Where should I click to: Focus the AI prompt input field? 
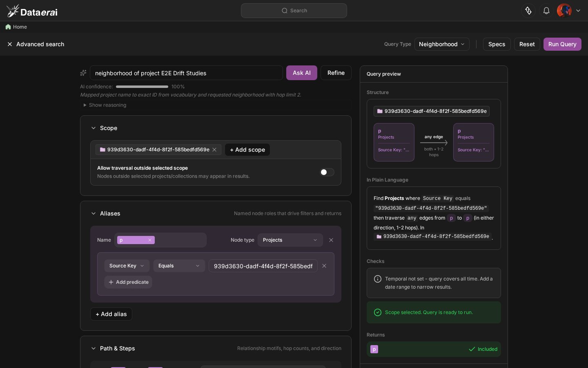click(x=186, y=73)
